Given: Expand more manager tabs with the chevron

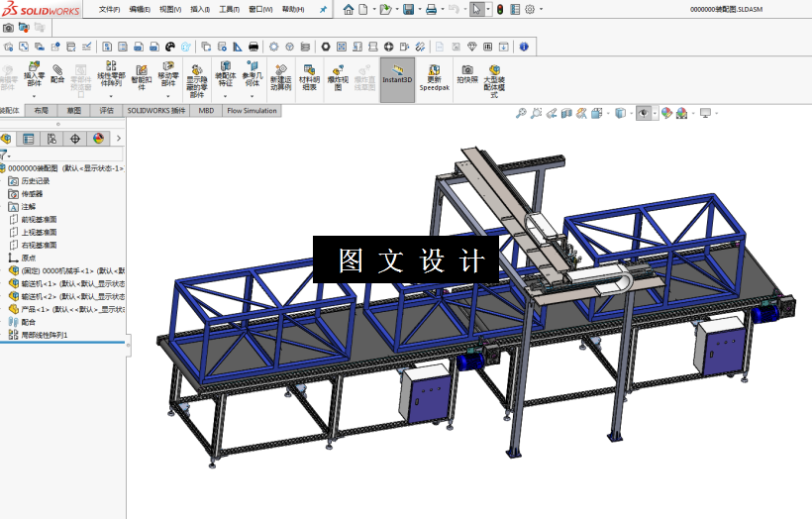Looking at the screenshot, I should (119, 139).
